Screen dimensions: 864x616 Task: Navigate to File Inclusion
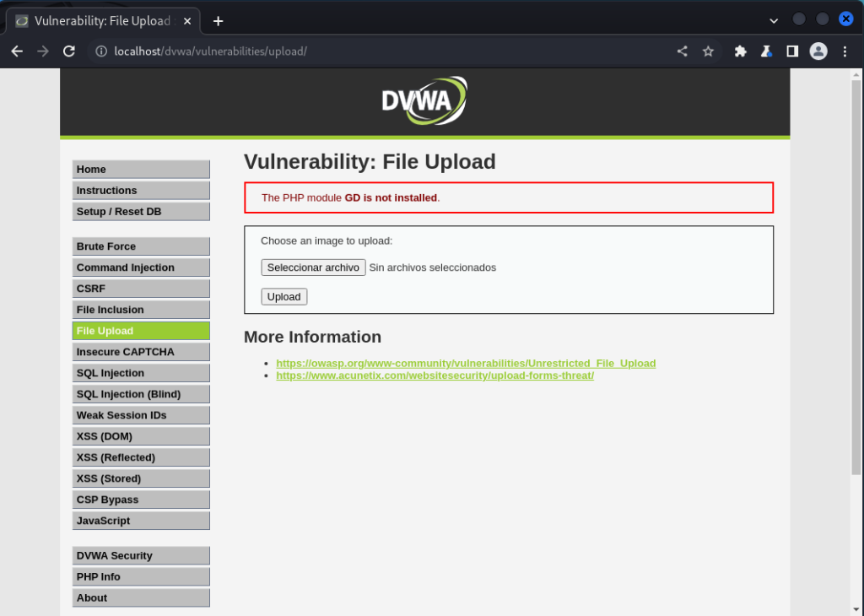(x=141, y=310)
